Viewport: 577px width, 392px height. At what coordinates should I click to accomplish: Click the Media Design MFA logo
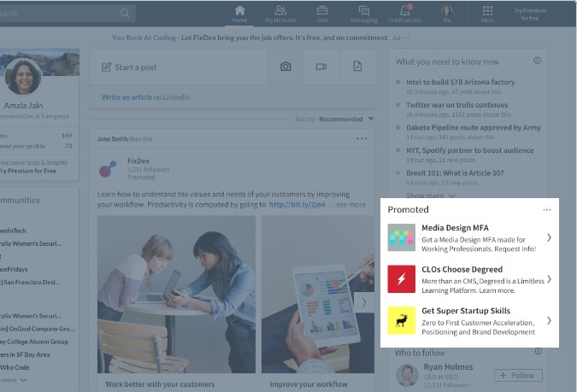tap(402, 237)
